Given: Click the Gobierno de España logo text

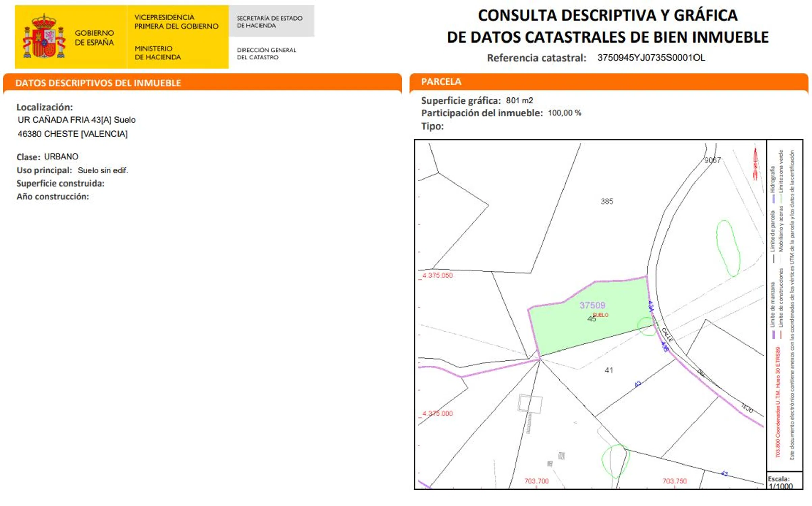Looking at the screenshot, I should click(x=94, y=37).
